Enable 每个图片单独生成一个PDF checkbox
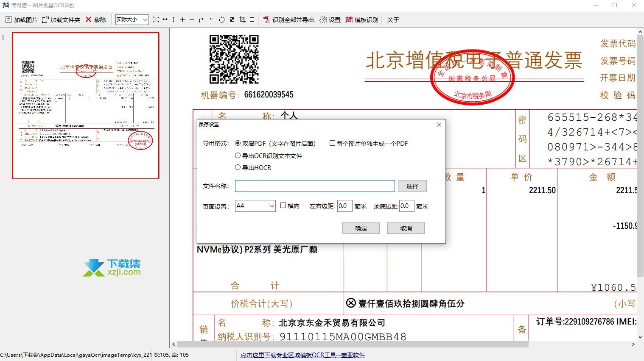 333,143
